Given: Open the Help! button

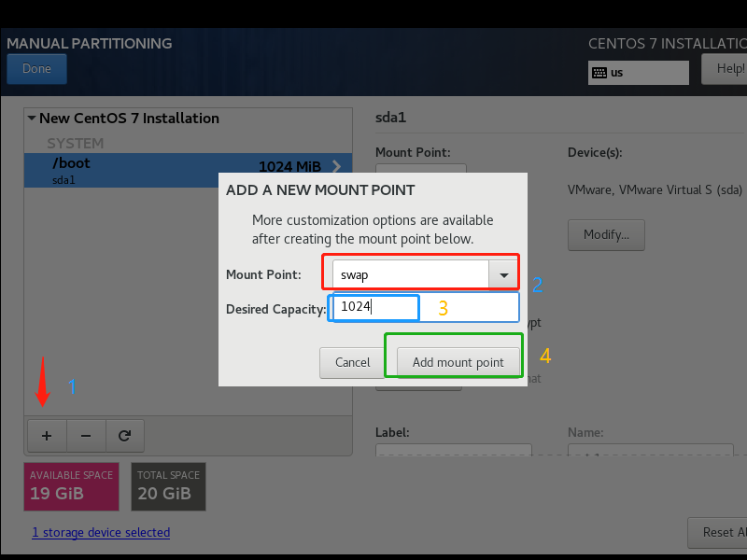Looking at the screenshot, I should click(x=725, y=68).
